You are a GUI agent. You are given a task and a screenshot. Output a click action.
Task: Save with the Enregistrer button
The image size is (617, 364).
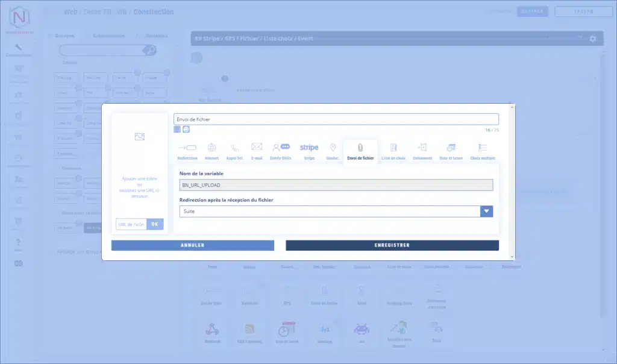click(392, 245)
